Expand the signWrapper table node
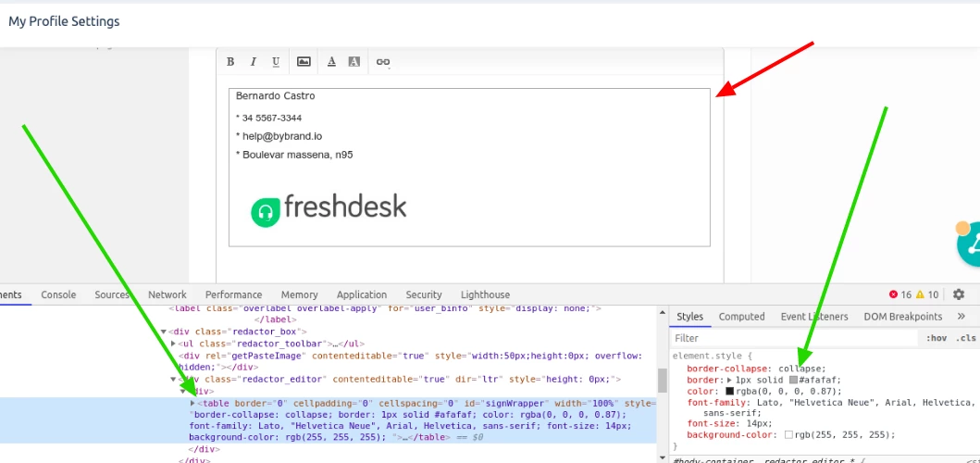The height and width of the screenshot is (463, 980). tap(192, 403)
